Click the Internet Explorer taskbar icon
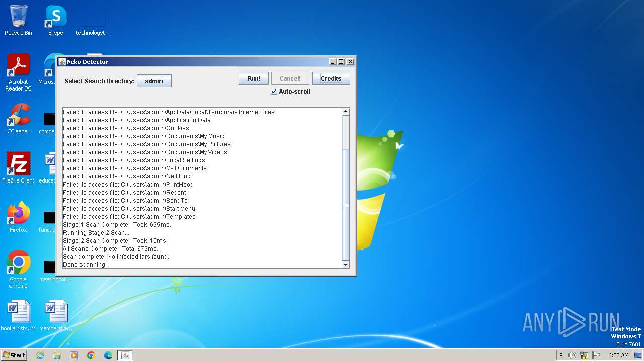The image size is (644, 362). 40,355
